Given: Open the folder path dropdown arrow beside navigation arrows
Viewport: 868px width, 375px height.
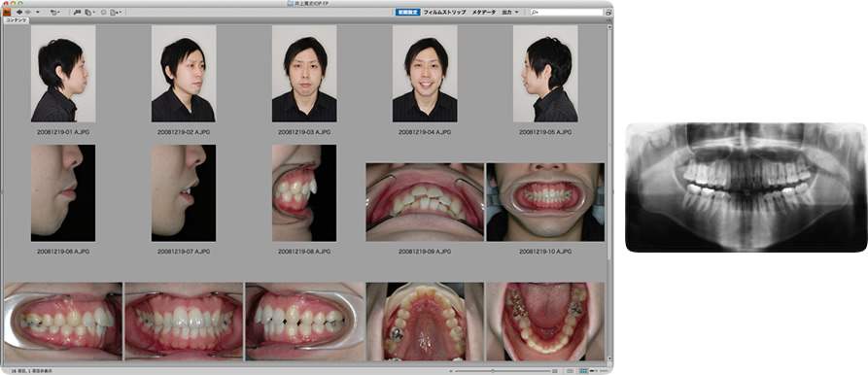Looking at the screenshot, I should [x=38, y=13].
